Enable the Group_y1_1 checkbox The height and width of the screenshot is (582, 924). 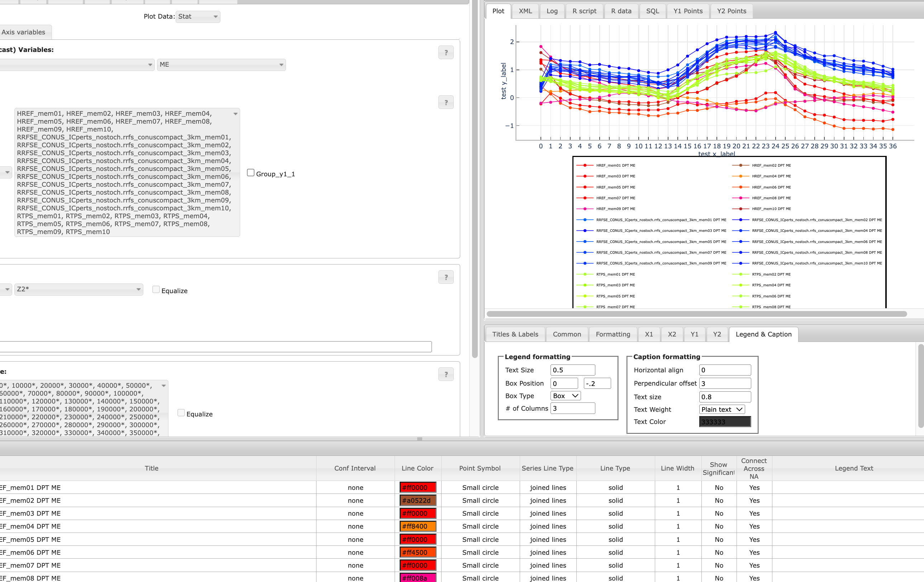[251, 172]
